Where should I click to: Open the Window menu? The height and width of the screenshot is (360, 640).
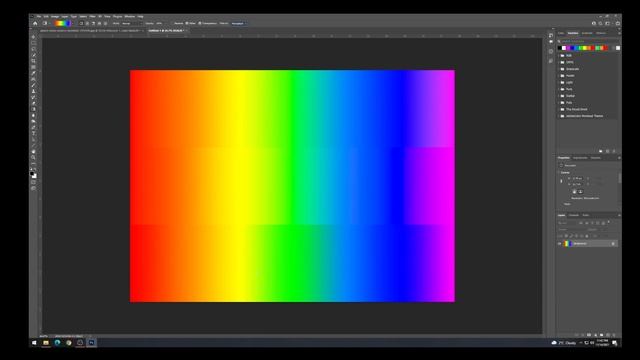(x=130, y=17)
